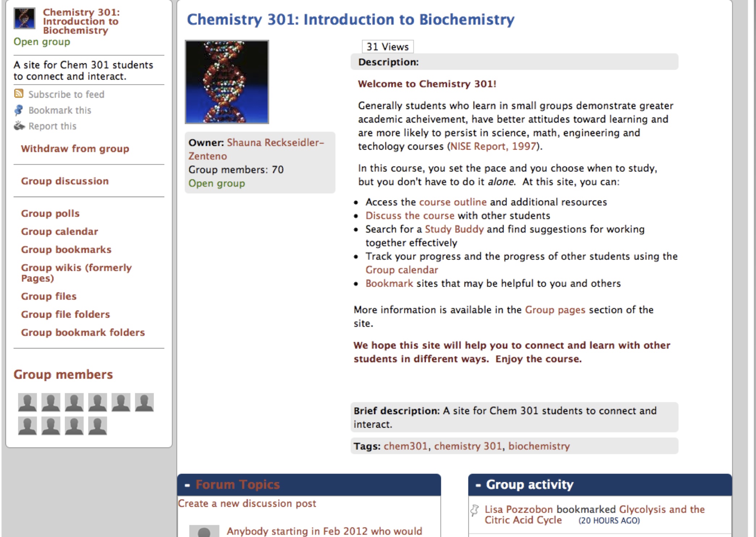
Task: Go to Group files in the sidebar
Action: coord(49,296)
